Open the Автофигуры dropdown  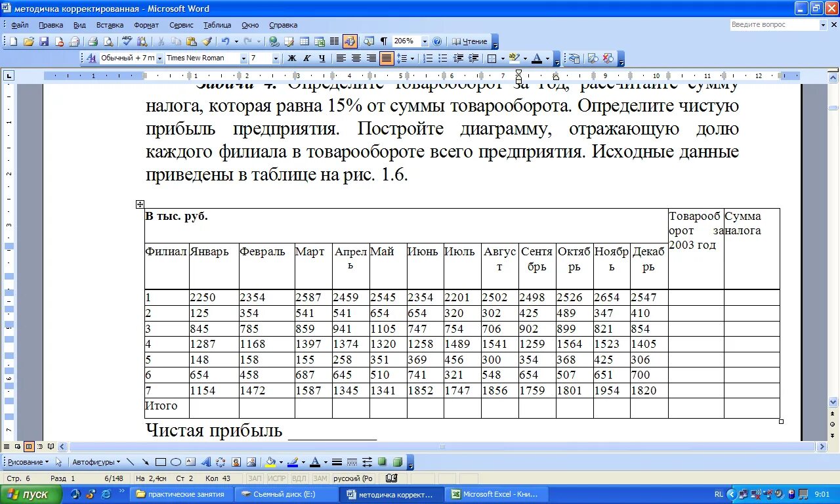pyautogui.click(x=96, y=462)
